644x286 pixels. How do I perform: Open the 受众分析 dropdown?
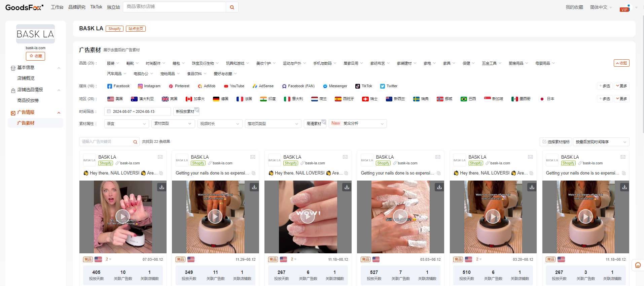click(x=358, y=124)
